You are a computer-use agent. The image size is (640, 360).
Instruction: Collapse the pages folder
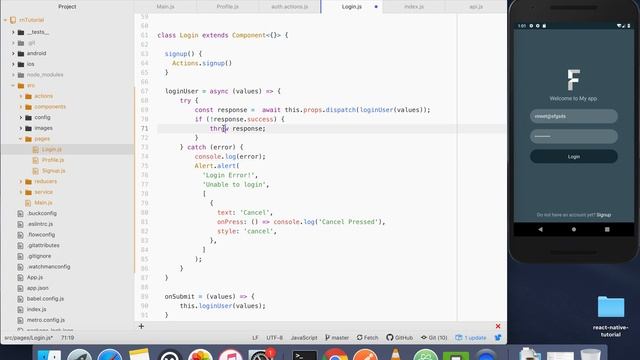pyautogui.click(x=21, y=139)
